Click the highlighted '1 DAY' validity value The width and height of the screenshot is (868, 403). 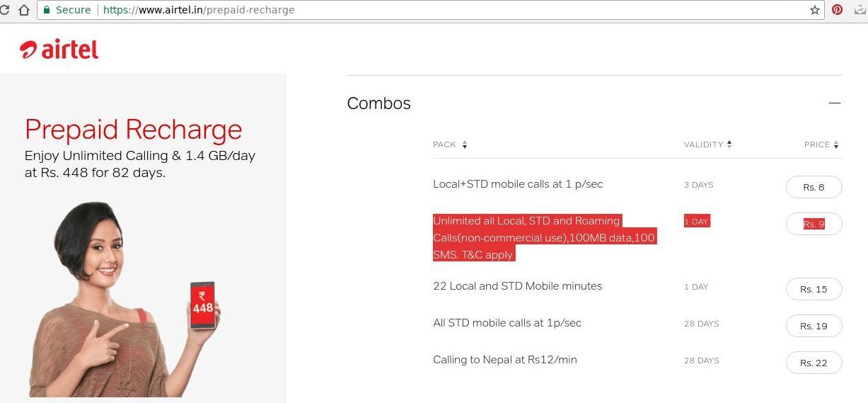point(696,221)
